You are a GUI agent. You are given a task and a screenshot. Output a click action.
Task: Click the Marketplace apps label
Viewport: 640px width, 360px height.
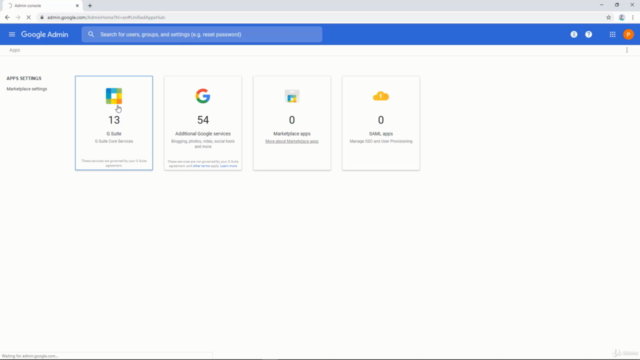click(x=292, y=133)
